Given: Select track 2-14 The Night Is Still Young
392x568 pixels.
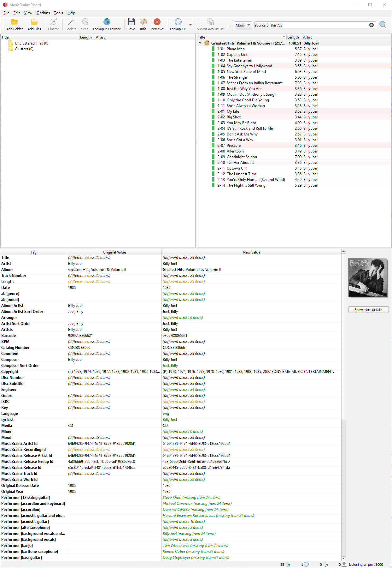Looking at the screenshot, I should 241,185.
